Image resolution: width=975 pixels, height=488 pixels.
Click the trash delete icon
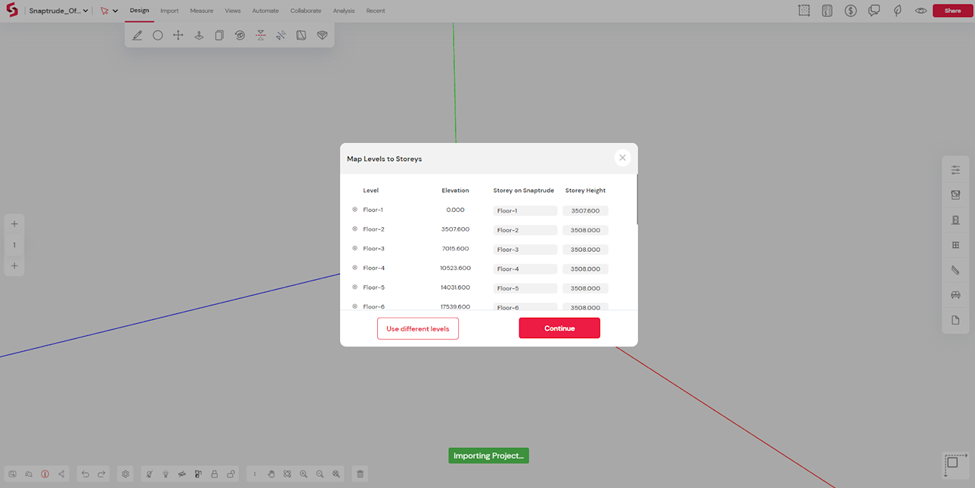(360, 474)
